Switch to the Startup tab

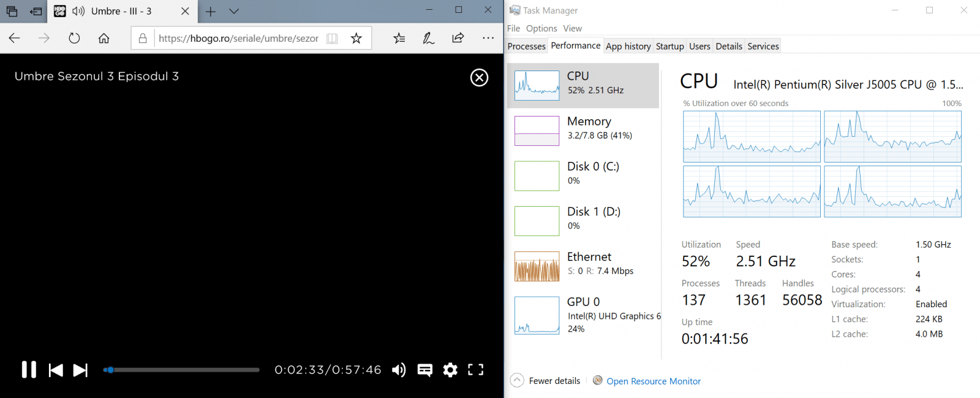tap(669, 46)
